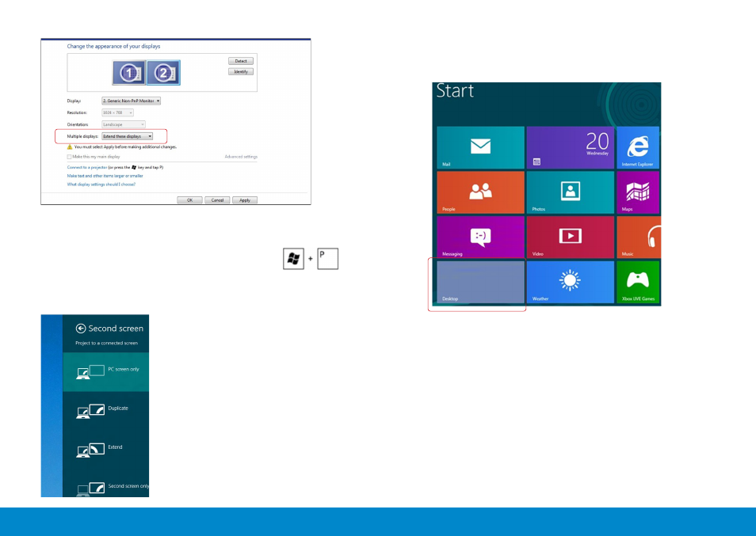This screenshot has height=536, width=756.
Task: Open What display settings should I choose link
Action: (x=101, y=184)
